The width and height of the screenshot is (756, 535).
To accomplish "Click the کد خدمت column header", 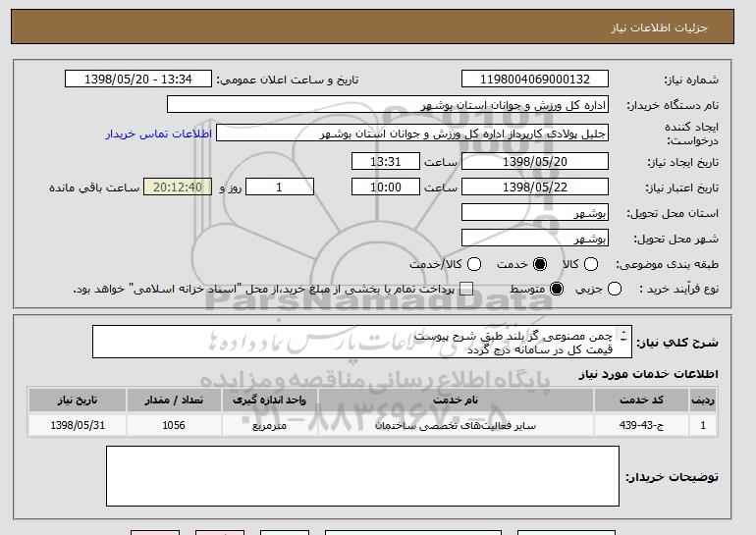I will [x=641, y=401].
